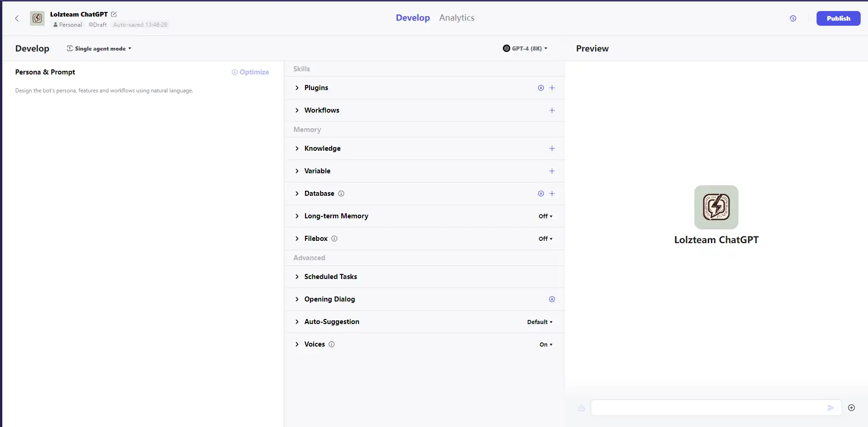Auto-generate Opening Dialog with the AI icon
Screen dimensions: 868x427
[552, 299]
